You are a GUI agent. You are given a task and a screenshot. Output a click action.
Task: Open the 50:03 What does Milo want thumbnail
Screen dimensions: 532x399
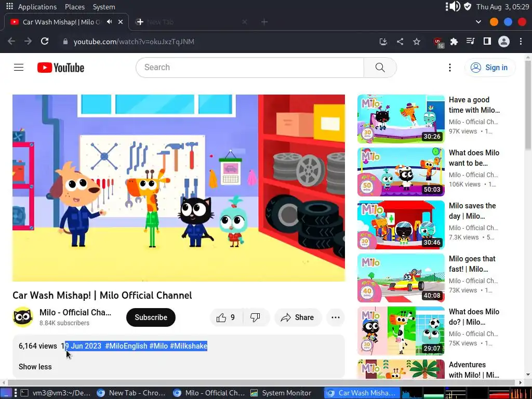click(x=401, y=171)
